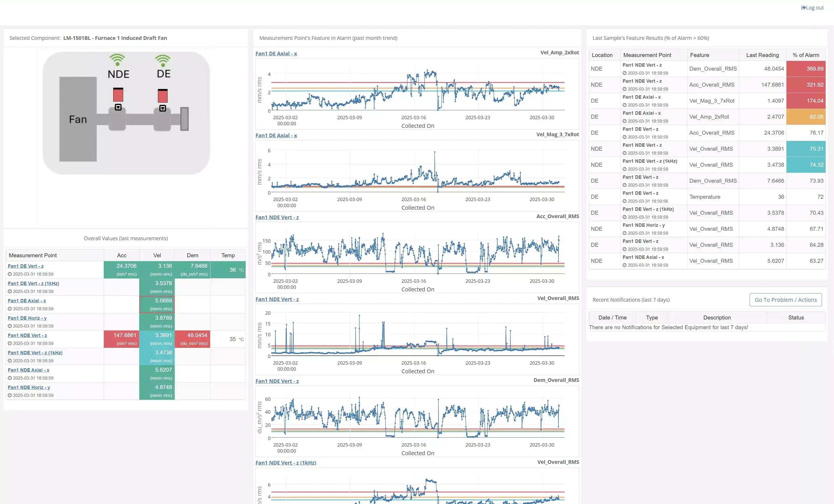Select 3.8789 Vel cell for DE Horiz
The height and width of the screenshot is (504, 834).
(x=157, y=322)
